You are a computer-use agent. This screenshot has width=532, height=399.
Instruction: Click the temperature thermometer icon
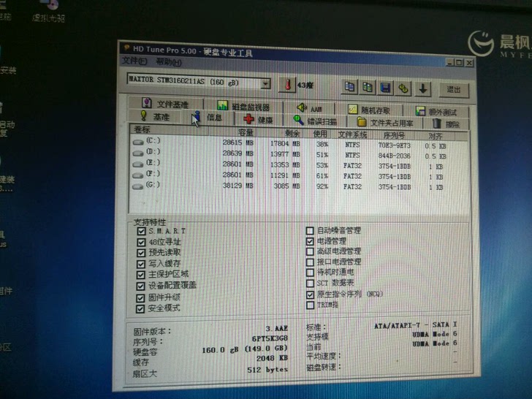pos(288,85)
